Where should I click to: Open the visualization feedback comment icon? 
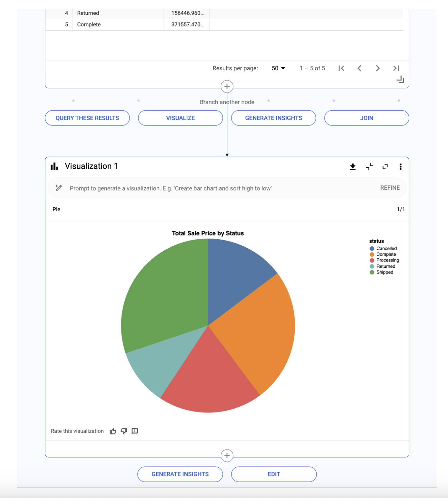135,431
